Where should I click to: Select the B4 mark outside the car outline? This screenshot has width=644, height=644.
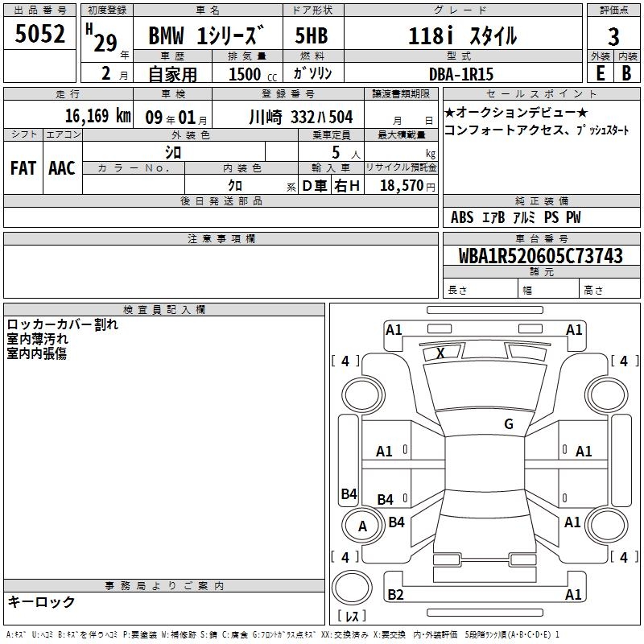tap(349, 494)
